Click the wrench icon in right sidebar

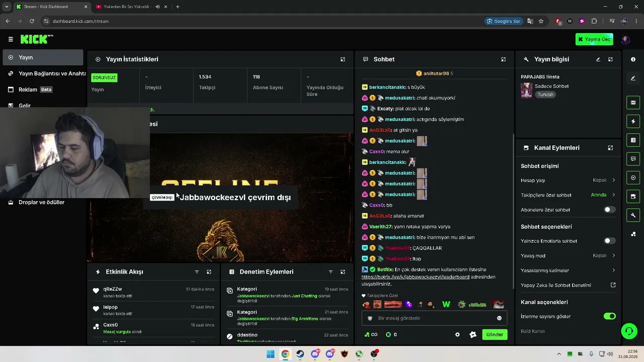(x=633, y=215)
